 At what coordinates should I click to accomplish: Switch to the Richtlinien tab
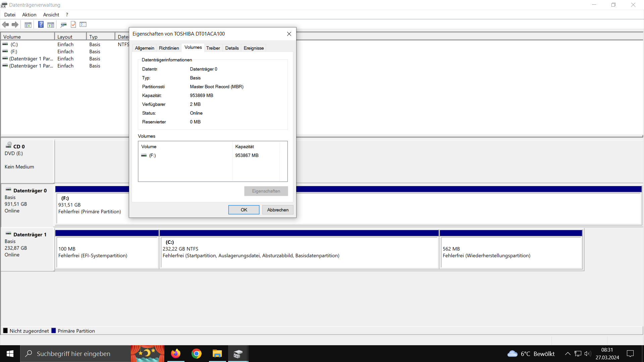169,48
